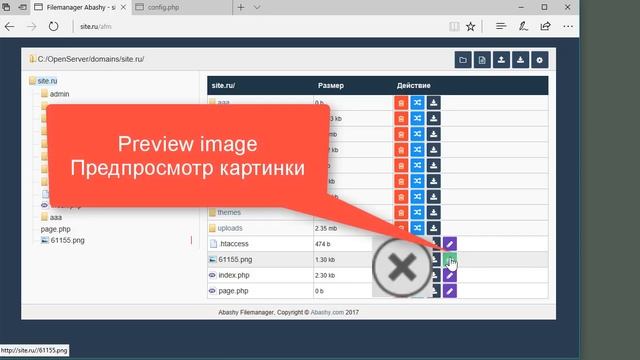Image resolution: width=640 pixels, height=360 pixels.
Task: Expand the tab preview chevron
Action: [257, 7]
